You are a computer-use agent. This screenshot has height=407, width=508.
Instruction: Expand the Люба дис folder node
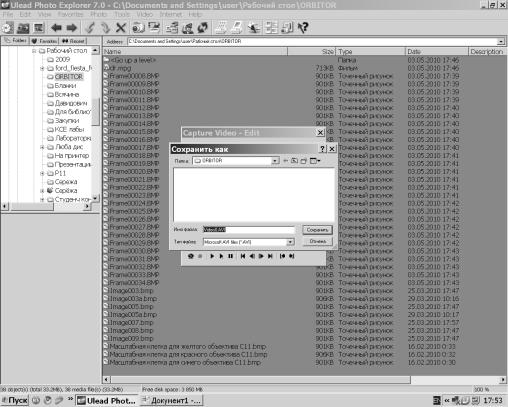point(42,147)
